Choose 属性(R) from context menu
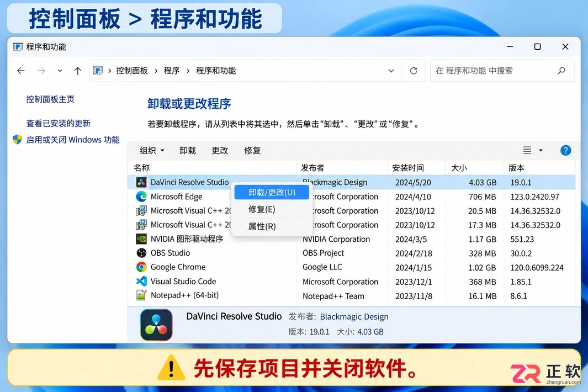588x392 pixels. tap(272, 226)
